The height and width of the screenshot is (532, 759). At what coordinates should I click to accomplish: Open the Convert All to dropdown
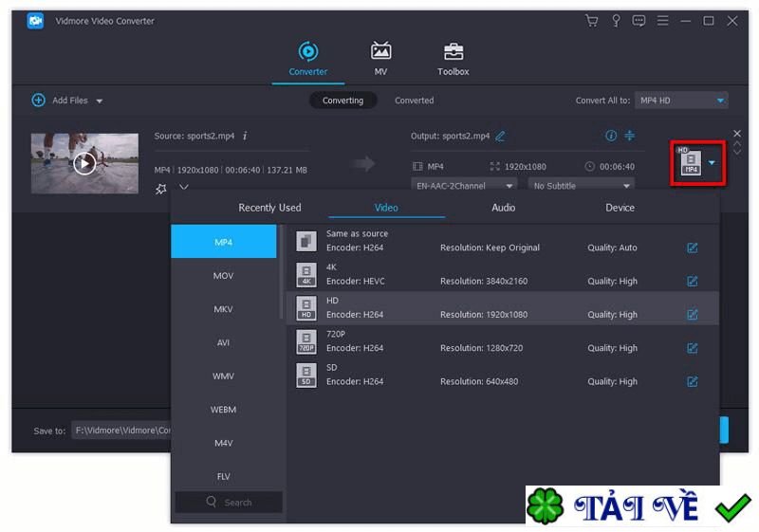tap(681, 101)
